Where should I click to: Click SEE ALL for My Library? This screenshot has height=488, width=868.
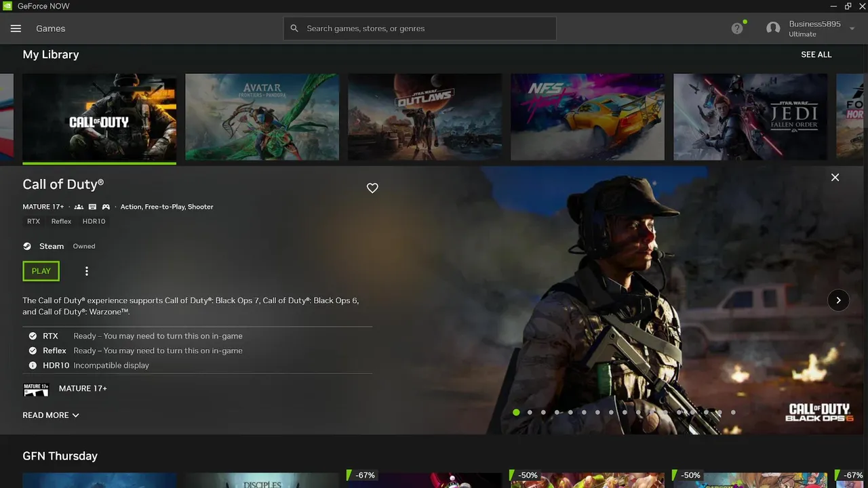[816, 54]
